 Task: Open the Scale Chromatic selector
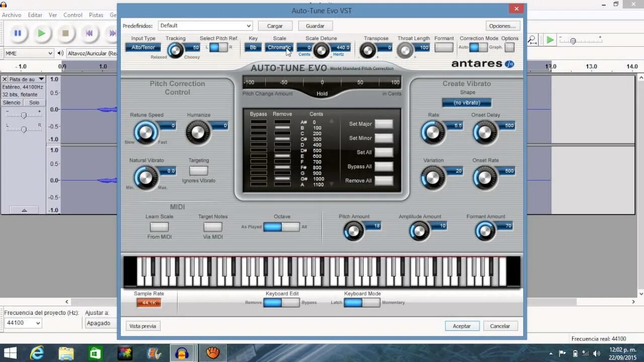[x=279, y=47]
